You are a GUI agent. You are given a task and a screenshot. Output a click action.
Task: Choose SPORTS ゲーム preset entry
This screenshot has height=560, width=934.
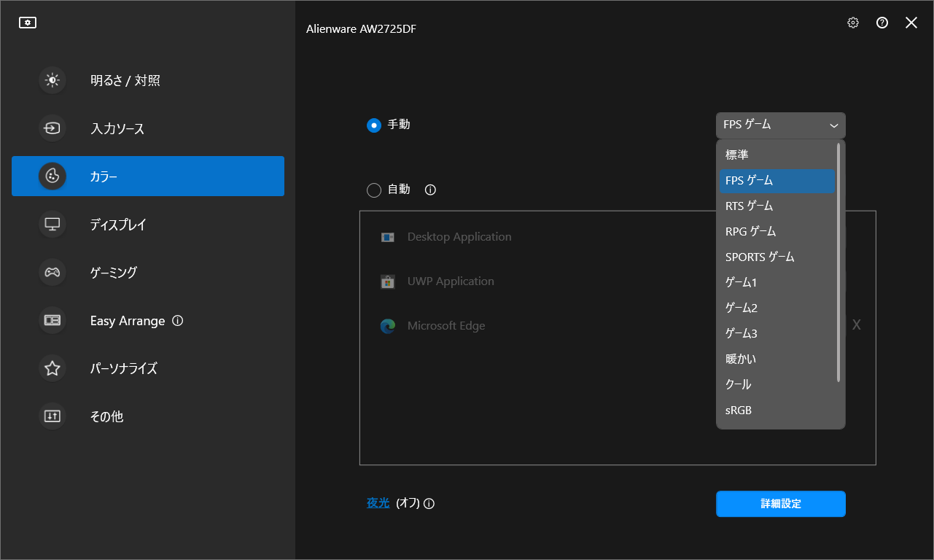(777, 257)
